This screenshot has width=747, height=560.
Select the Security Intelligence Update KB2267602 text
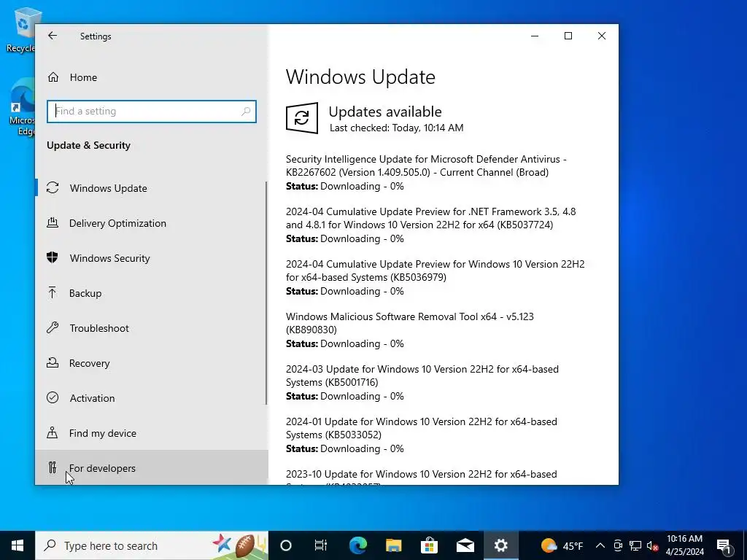click(x=426, y=166)
